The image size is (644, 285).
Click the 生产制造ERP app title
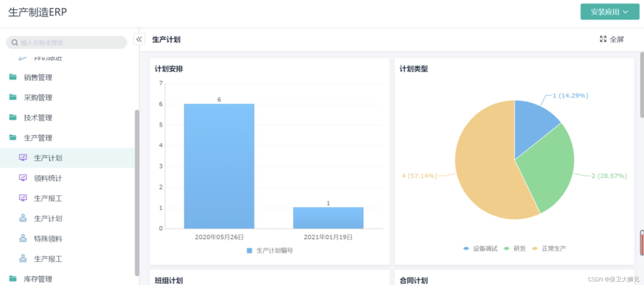click(37, 12)
